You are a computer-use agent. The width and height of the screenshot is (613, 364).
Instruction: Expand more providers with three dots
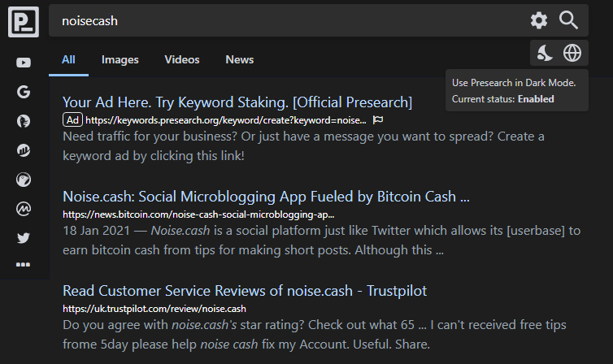point(23,265)
